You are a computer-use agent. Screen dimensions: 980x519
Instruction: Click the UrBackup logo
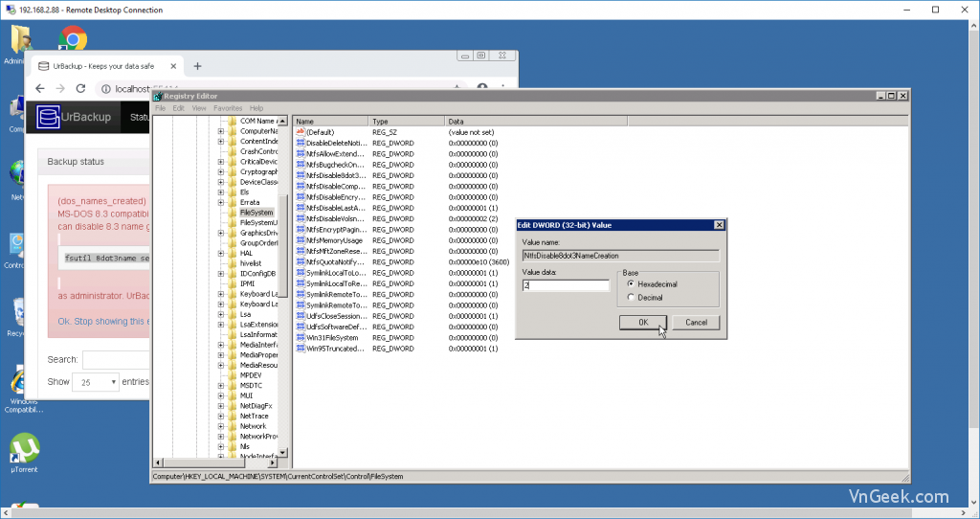(x=74, y=117)
